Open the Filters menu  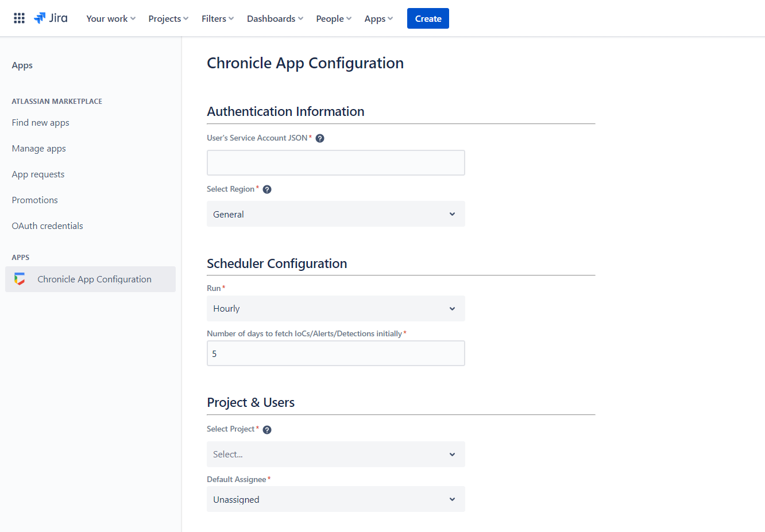click(218, 18)
